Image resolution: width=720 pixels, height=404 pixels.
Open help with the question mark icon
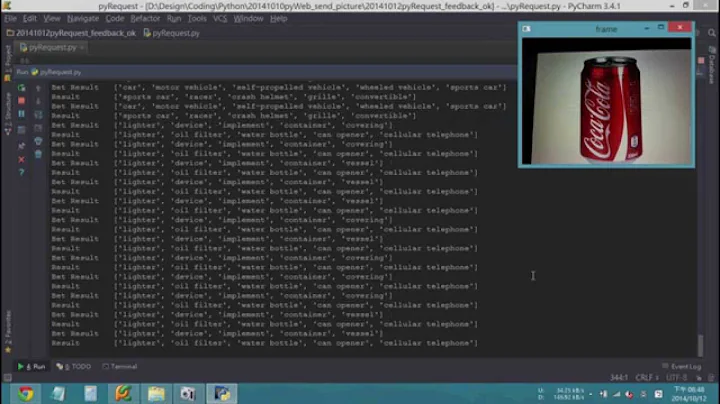(21, 172)
